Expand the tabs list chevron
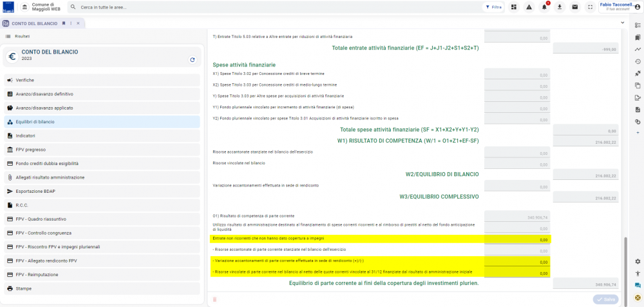Image resolution: width=644 pixels, height=307 pixels. (623, 23)
